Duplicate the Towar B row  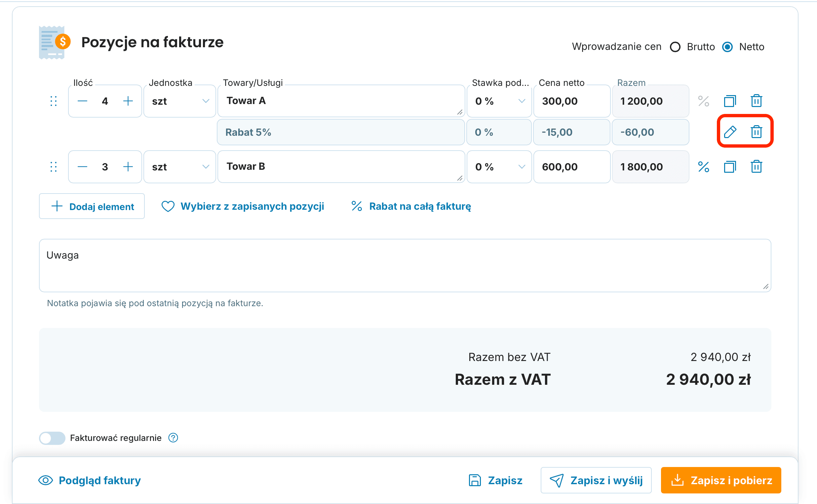pyautogui.click(x=730, y=167)
